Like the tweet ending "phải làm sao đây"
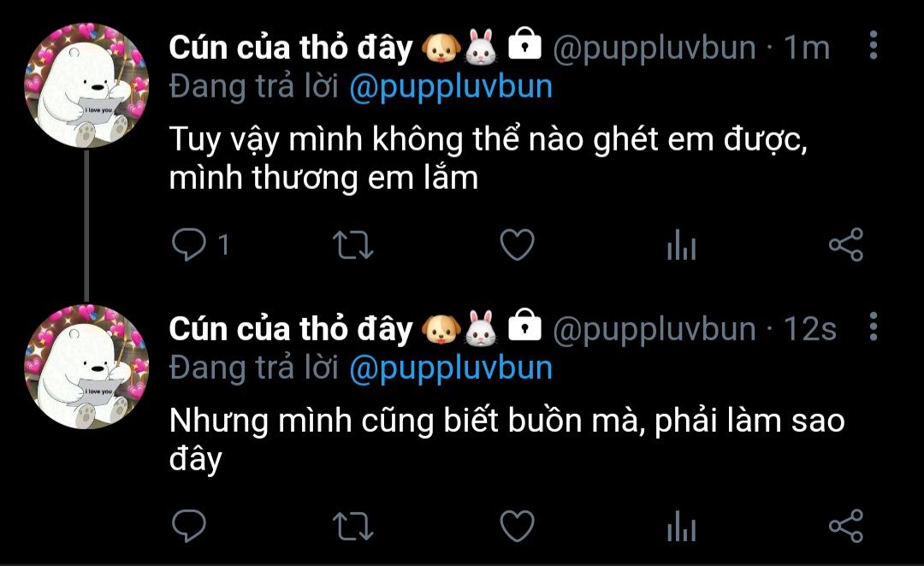This screenshot has height=566, width=924. point(517,525)
